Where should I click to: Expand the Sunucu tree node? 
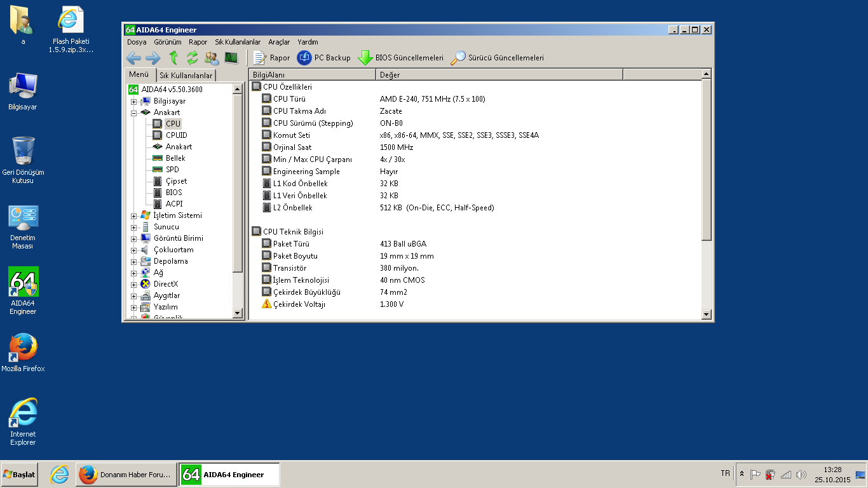point(134,227)
